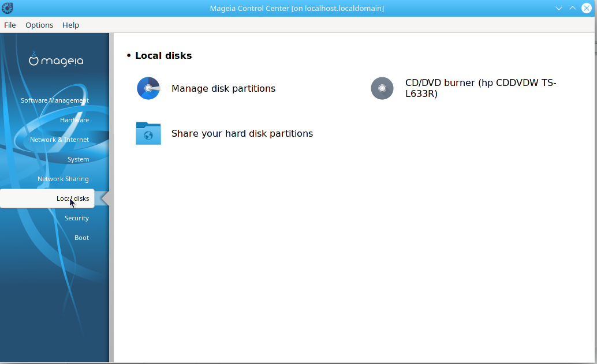Switch to the Software Management section
Screen dimensions: 597x364
point(55,100)
